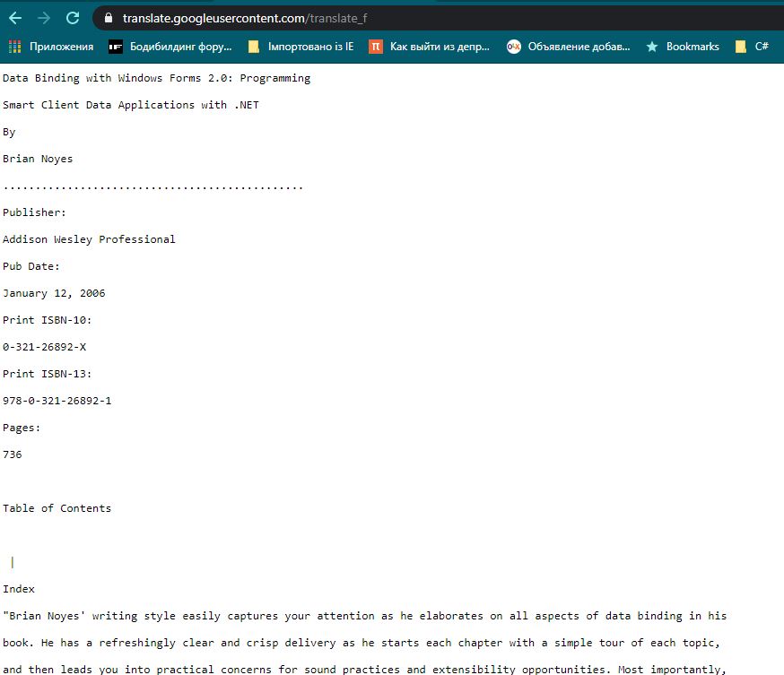View site info via the padlock icon
Image resolution: width=784 pixels, height=675 pixels.
tap(108, 18)
